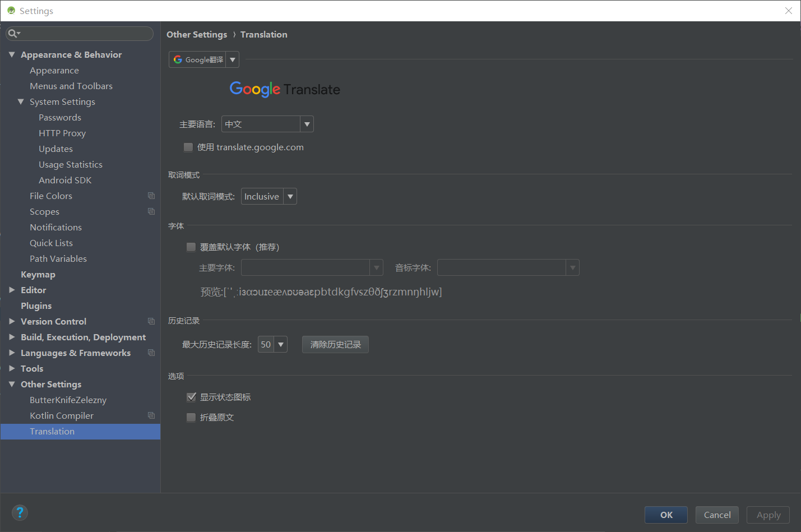Click the search magnifier in the settings search box
The image size is (801, 532).
[13, 33]
